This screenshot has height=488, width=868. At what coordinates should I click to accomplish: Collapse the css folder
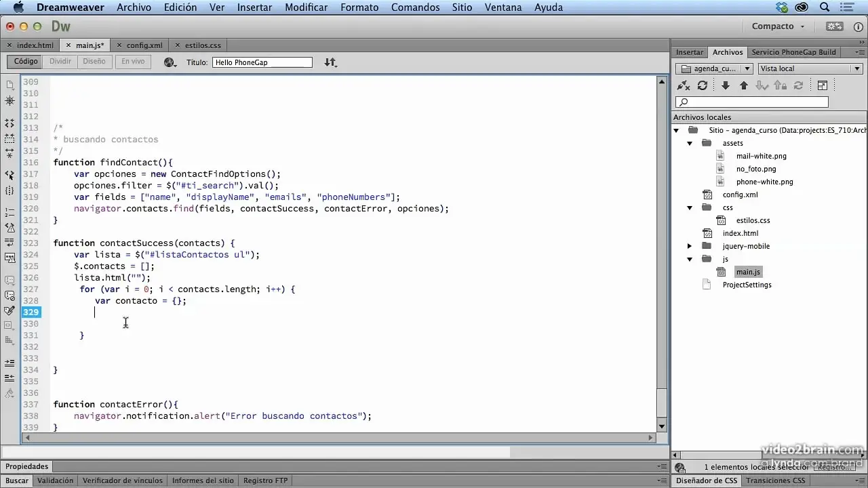[x=690, y=207]
